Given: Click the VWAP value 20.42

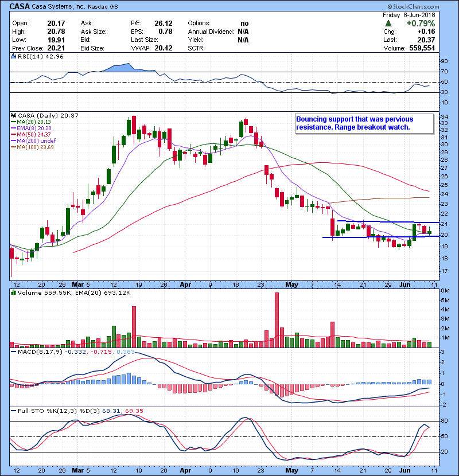Looking at the screenshot, I should pyautogui.click(x=164, y=48).
